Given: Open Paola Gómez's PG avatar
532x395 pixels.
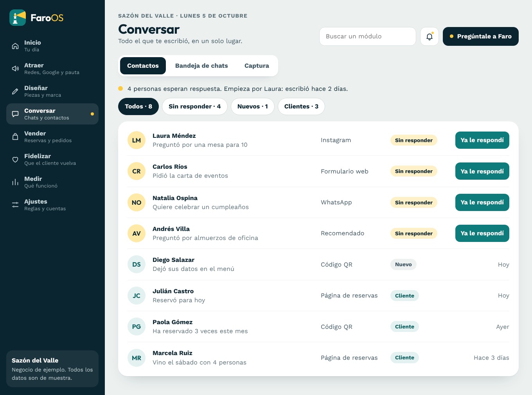Looking at the screenshot, I should coord(137,326).
